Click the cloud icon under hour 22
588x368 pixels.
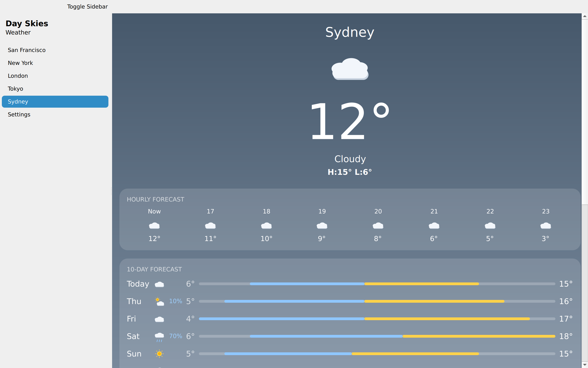tap(490, 226)
